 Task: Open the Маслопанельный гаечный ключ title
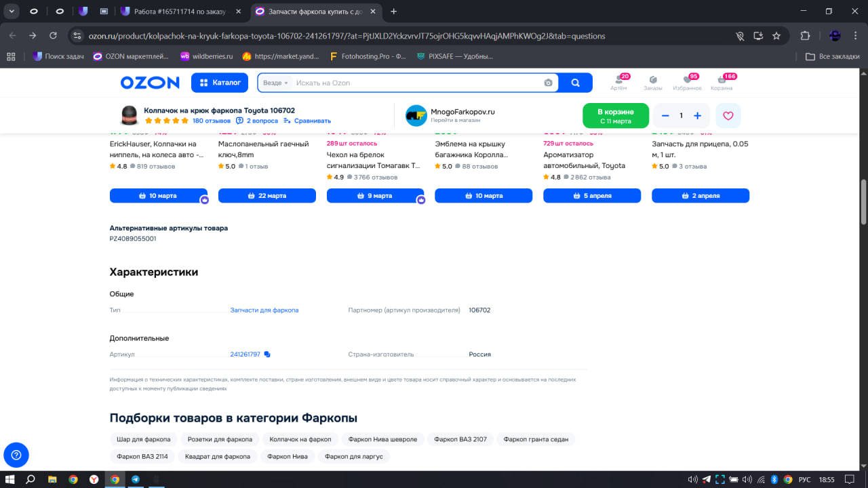(264, 149)
